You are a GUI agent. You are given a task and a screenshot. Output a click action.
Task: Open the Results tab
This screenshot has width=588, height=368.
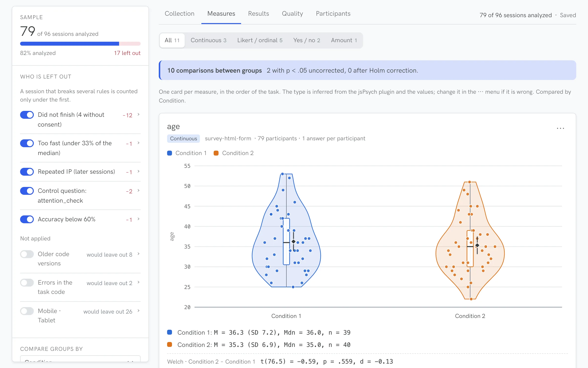coord(258,14)
